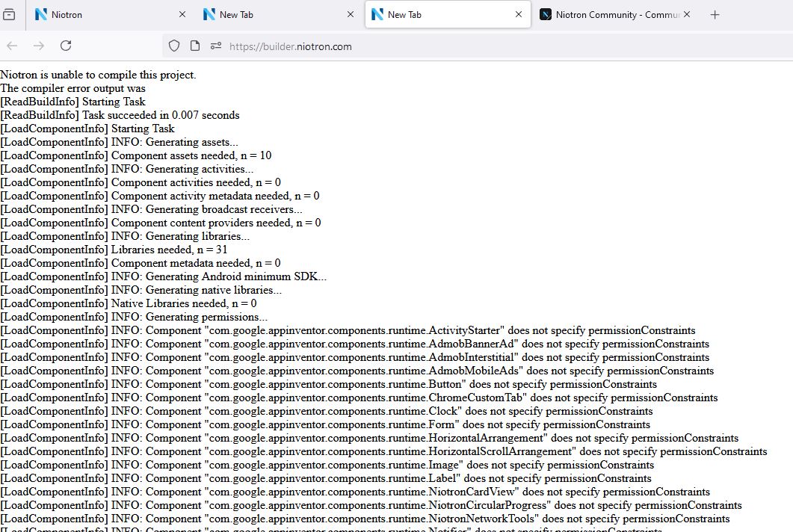Screen dimensions: 793x532
Task: Click the runtime.Form permissionConstraints log line
Action: 325,425
